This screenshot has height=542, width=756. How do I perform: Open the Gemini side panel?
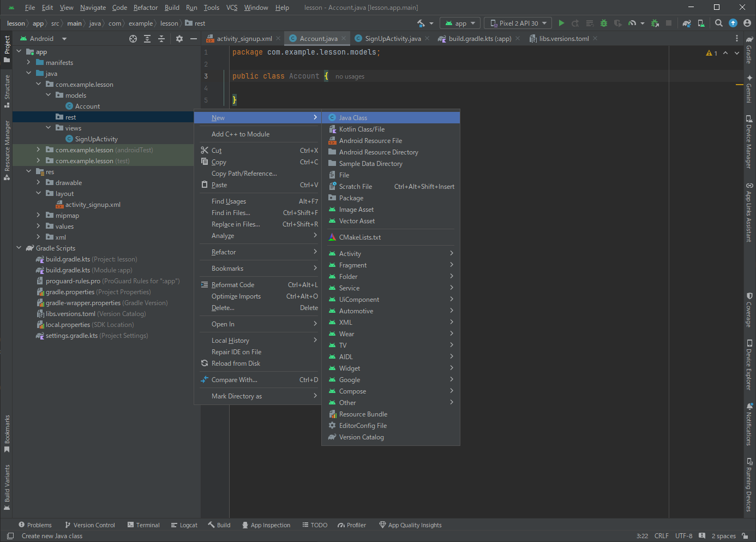[x=749, y=88]
